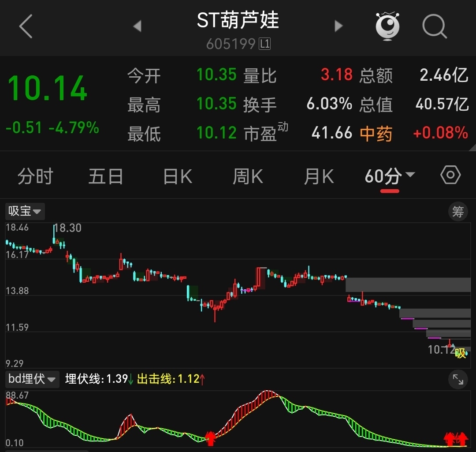The image size is (476, 452).
Task: Tap the red arrow signal at indicator trough
Action: pyautogui.click(x=210, y=438)
